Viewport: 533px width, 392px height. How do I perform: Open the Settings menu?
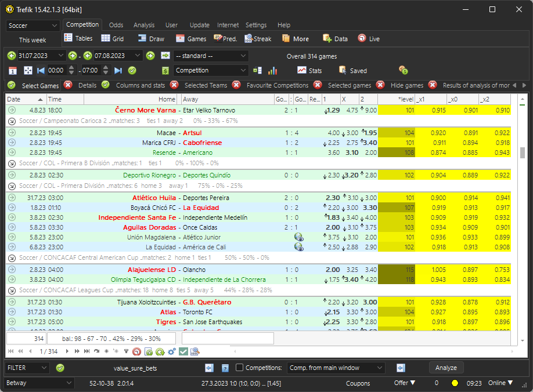pos(256,25)
